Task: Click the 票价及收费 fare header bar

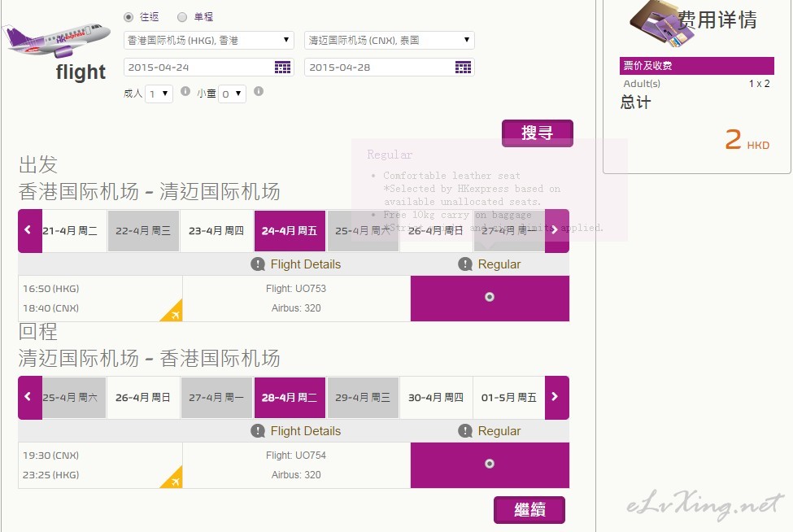Action: point(697,66)
